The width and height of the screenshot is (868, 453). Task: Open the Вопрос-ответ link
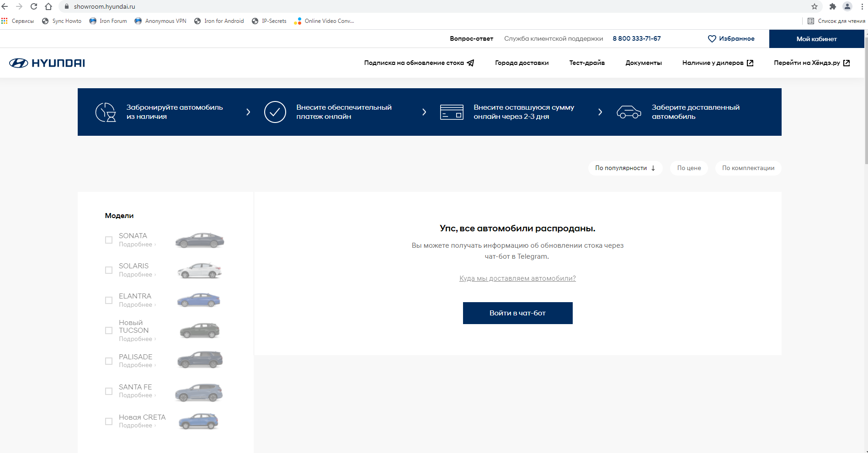(x=471, y=39)
